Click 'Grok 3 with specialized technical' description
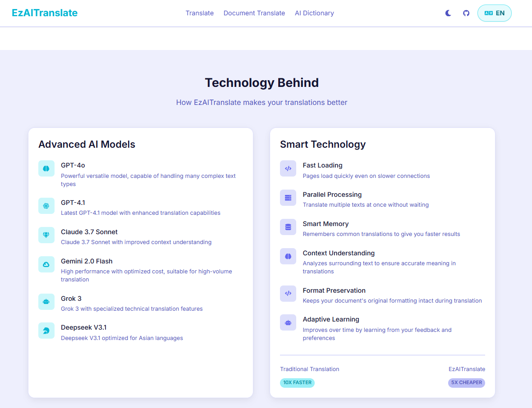The image size is (532, 408). tap(132, 309)
